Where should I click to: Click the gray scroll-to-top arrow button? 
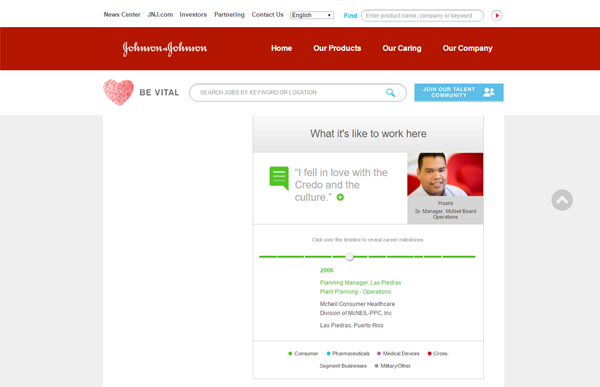coord(562,200)
